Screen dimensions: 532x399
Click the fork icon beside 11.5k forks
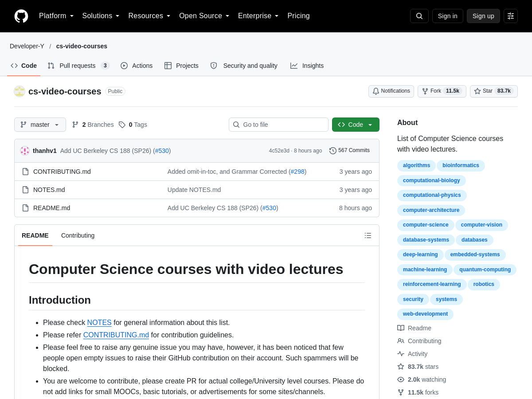401,392
